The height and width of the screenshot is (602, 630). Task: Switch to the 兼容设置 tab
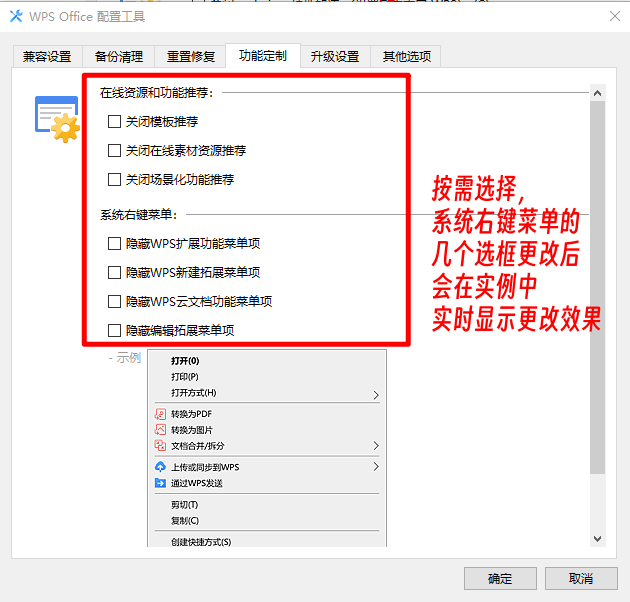pos(47,57)
